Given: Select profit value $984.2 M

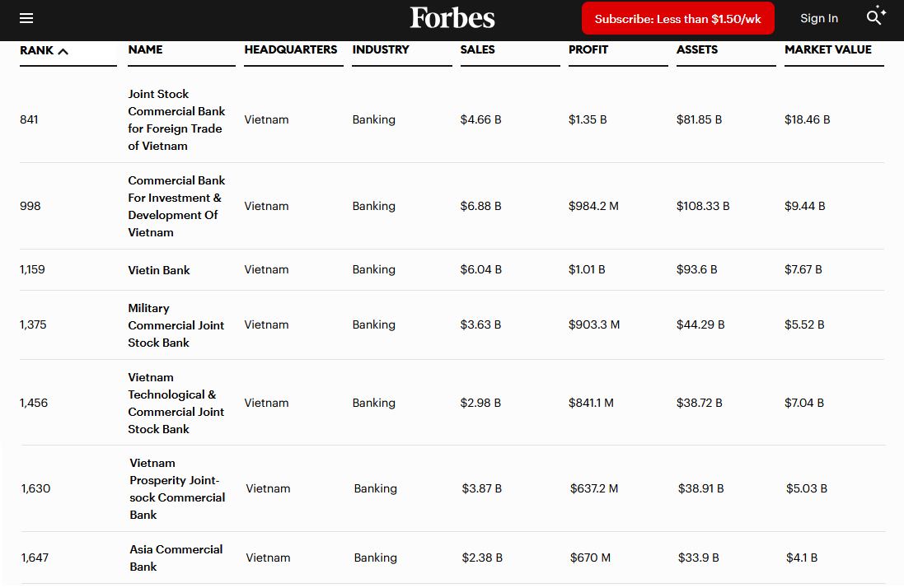Looking at the screenshot, I should coord(593,206).
